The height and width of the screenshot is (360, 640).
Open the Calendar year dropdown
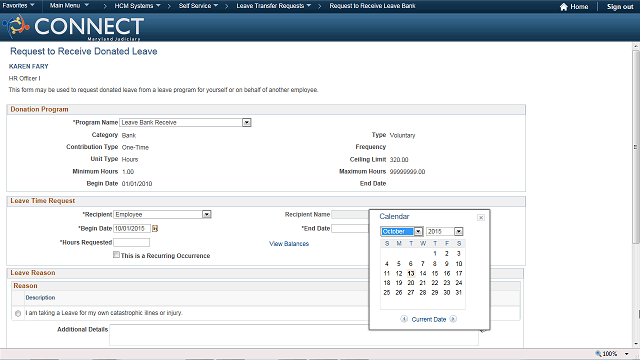point(459,231)
